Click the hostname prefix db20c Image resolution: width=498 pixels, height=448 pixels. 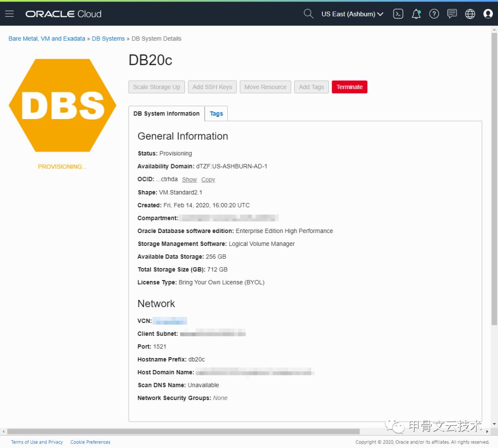click(x=196, y=360)
